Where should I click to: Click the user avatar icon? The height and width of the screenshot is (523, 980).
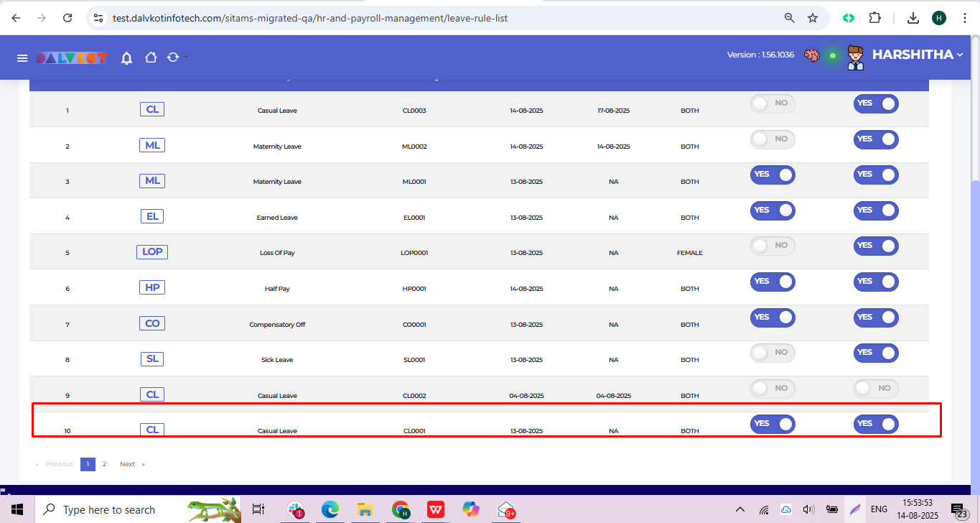pyautogui.click(x=855, y=57)
